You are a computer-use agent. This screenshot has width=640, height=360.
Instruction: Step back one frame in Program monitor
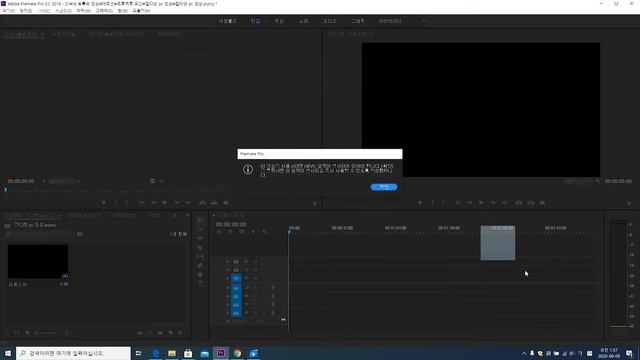[470, 203]
